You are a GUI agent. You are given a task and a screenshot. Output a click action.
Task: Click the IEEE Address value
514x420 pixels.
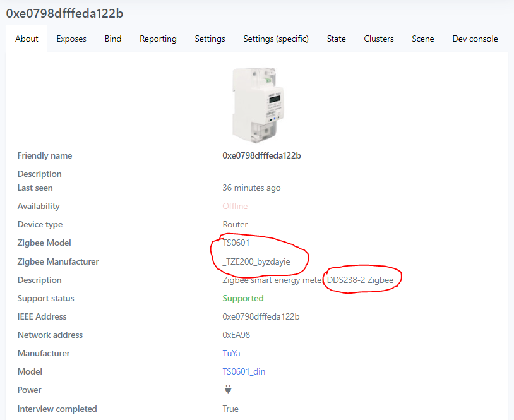coord(262,316)
